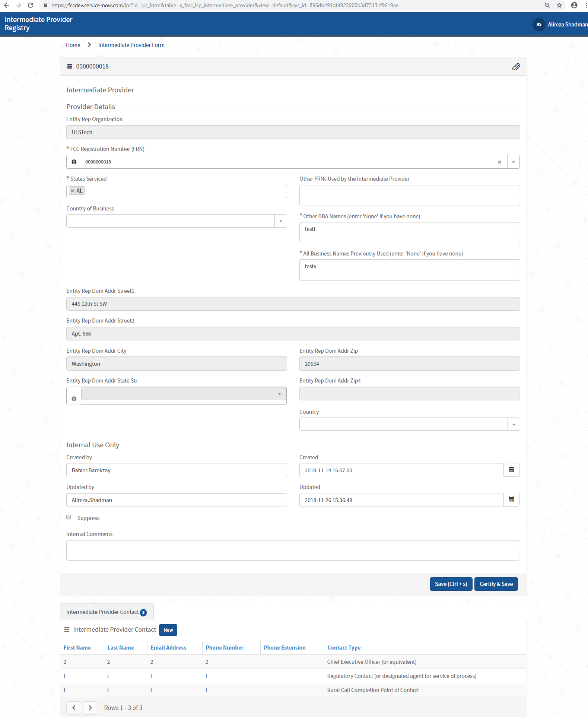Screen dimensions: 588x717
Task: Remove the AL state tag
Action: (x=73, y=191)
